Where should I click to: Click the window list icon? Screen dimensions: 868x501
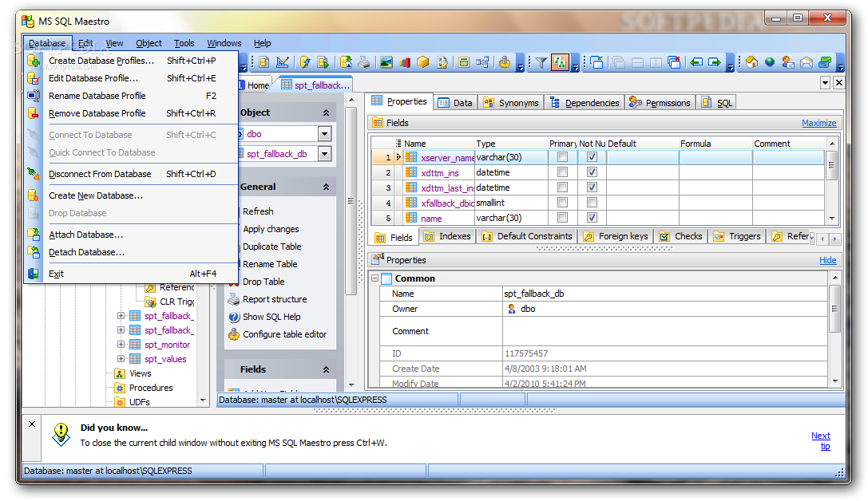tap(597, 62)
